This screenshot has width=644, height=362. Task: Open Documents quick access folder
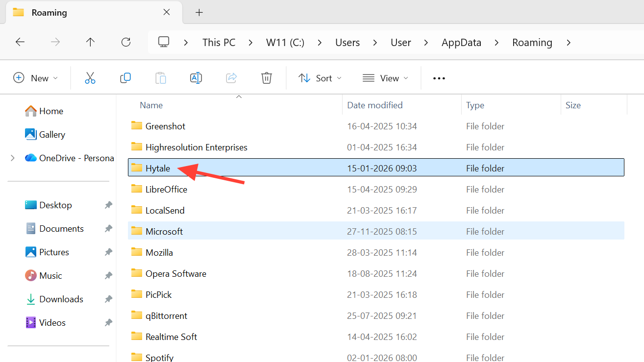54,229
